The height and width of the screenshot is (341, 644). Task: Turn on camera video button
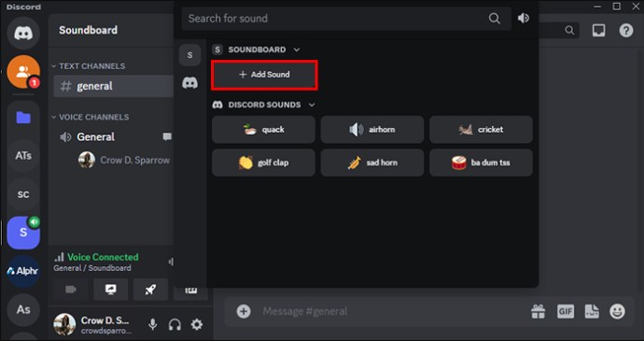(71, 290)
